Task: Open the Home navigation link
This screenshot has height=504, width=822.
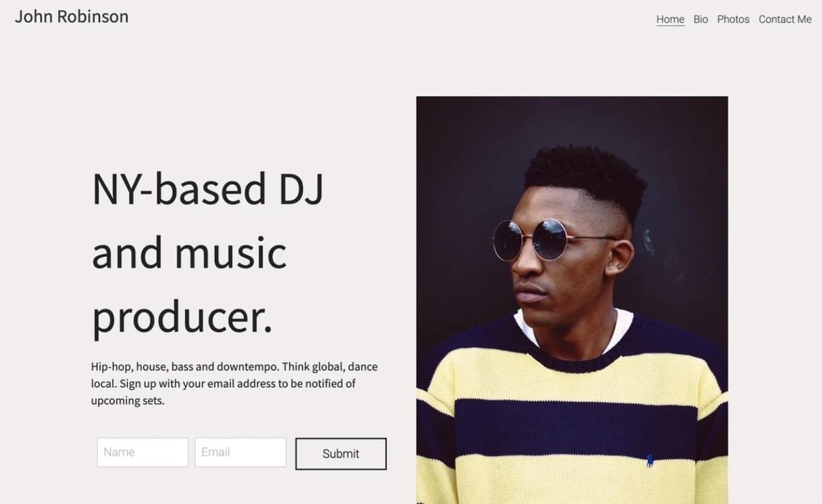Action: coord(670,19)
